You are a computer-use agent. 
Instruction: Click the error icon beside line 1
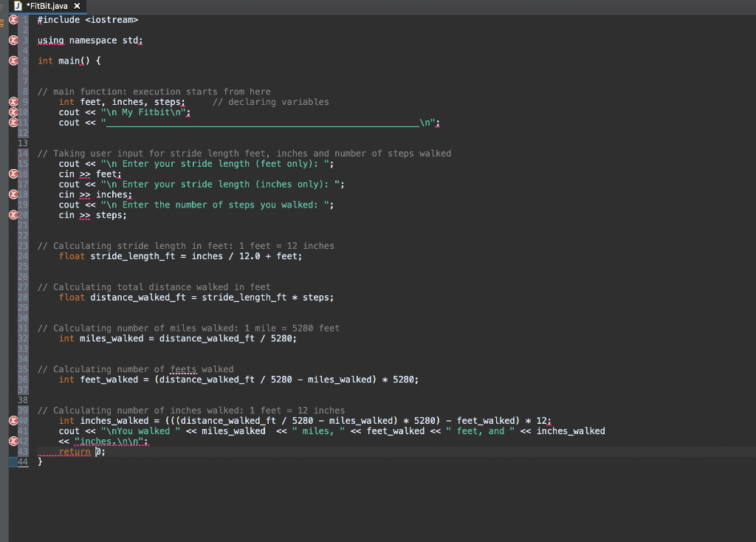click(x=13, y=20)
